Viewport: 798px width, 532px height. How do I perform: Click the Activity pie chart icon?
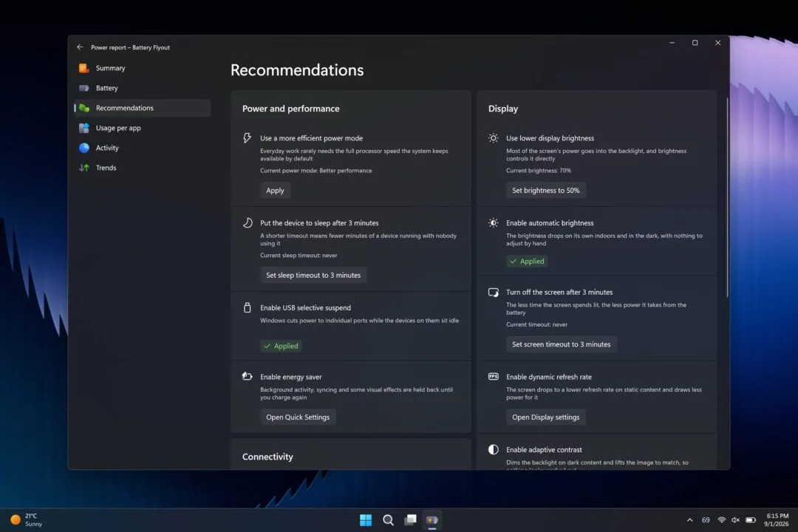tap(84, 148)
